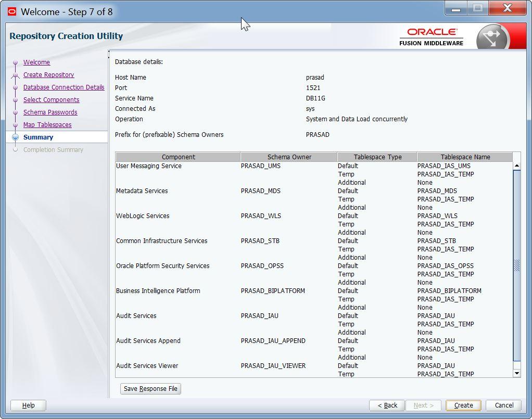Click the Port value 1521
This screenshot has height=419, width=532.
coord(313,88)
